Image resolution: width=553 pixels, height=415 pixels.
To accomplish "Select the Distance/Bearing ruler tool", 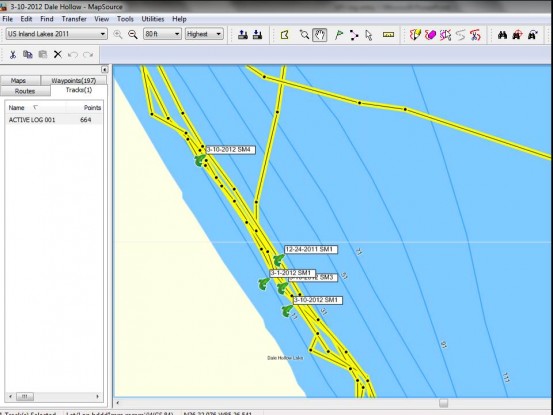I will (x=388, y=35).
